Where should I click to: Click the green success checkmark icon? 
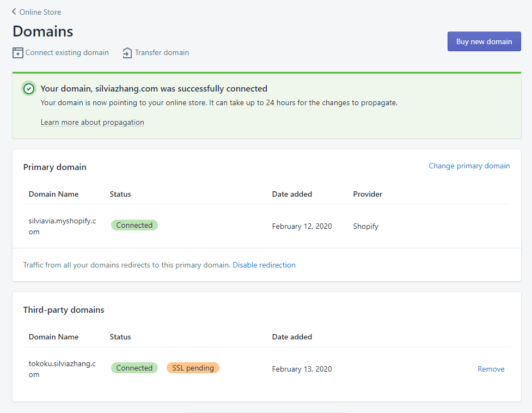pos(29,89)
